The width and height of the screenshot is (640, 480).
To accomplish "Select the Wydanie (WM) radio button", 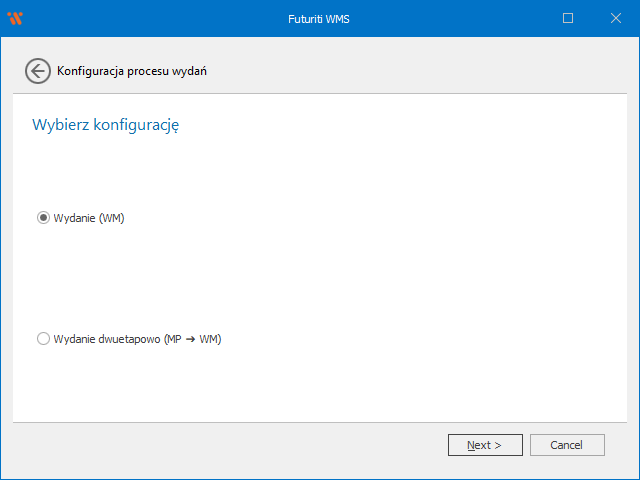I will (43, 218).
